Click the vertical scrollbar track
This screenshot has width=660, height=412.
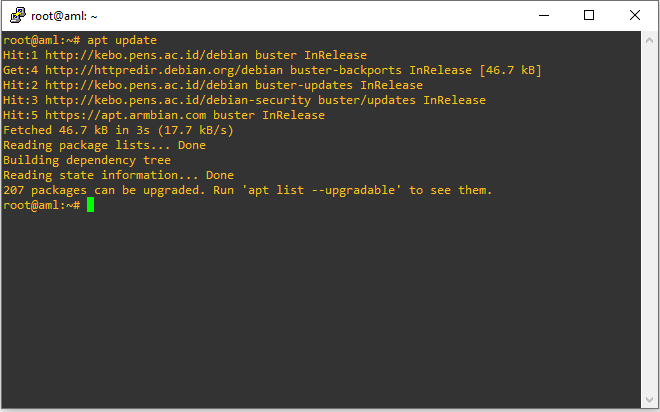649,220
